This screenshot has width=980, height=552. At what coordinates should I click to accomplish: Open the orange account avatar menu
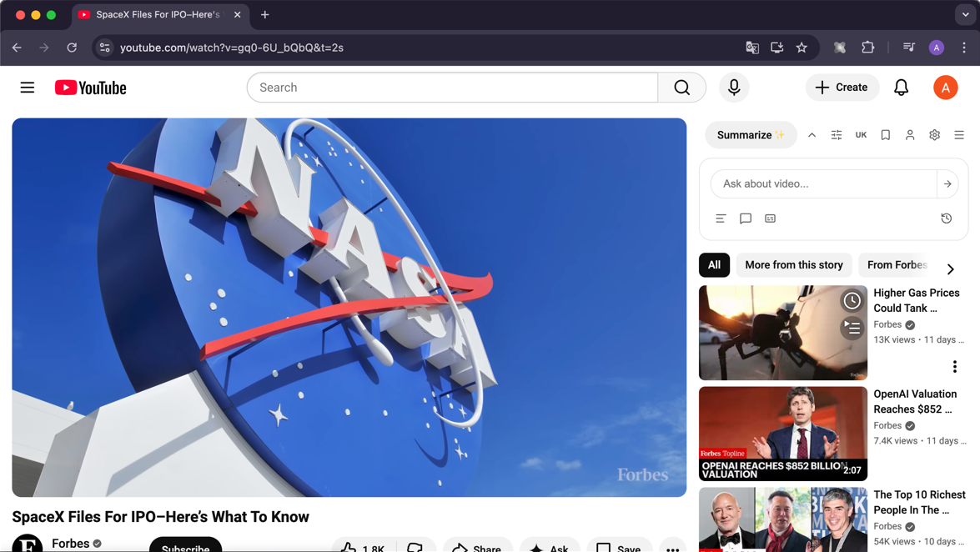pyautogui.click(x=946, y=88)
